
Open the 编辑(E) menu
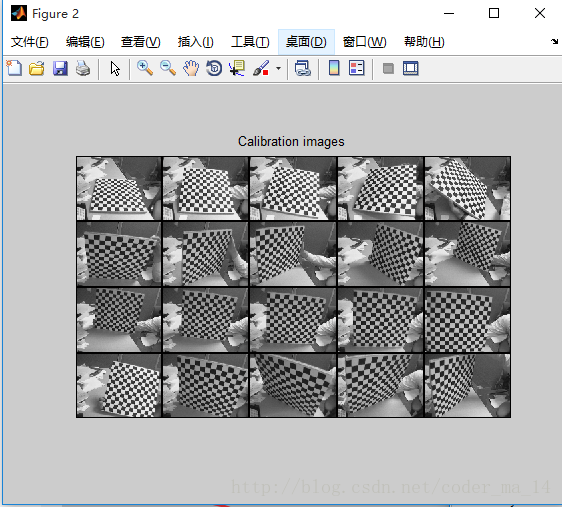click(x=85, y=42)
